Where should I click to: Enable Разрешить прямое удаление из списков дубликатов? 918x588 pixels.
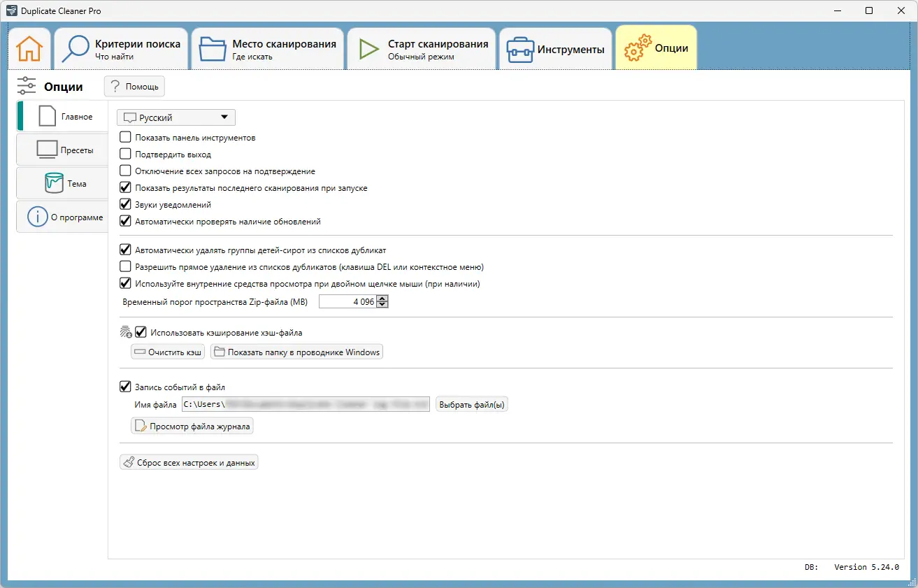(x=125, y=266)
